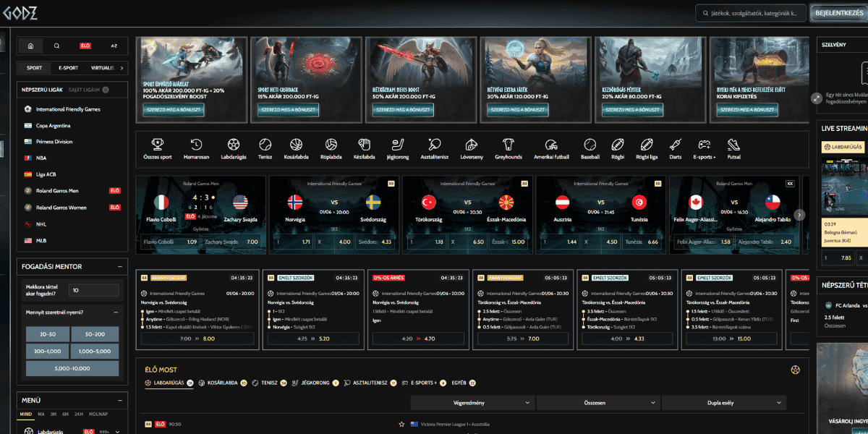The height and width of the screenshot is (434, 868).
Task: Click the top search box
Action: 751,13
